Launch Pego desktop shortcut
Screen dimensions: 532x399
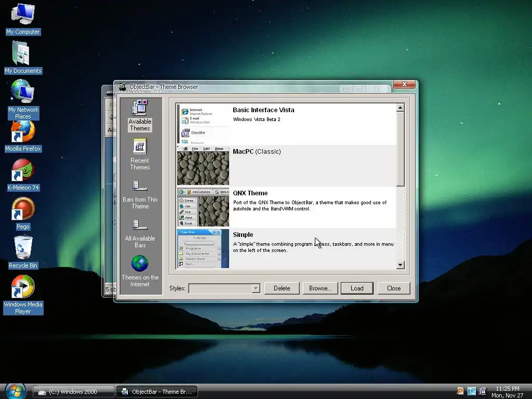coord(23,214)
